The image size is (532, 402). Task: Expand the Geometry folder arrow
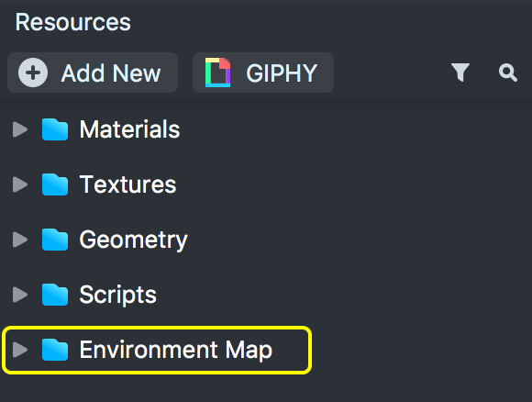(20, 240)
